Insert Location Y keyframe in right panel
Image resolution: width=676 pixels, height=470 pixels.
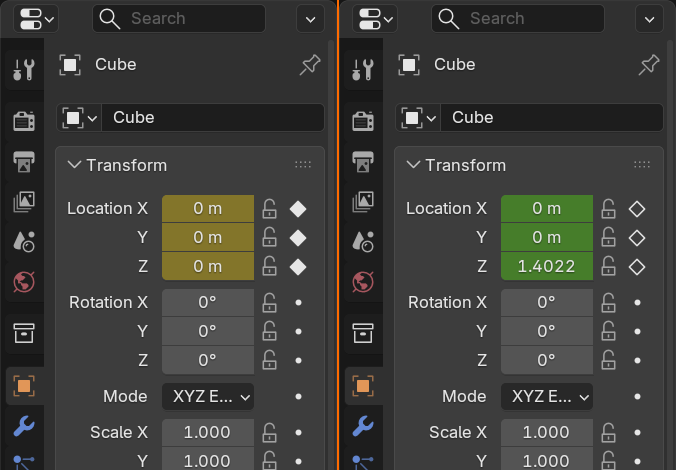[x=637, y=238]
